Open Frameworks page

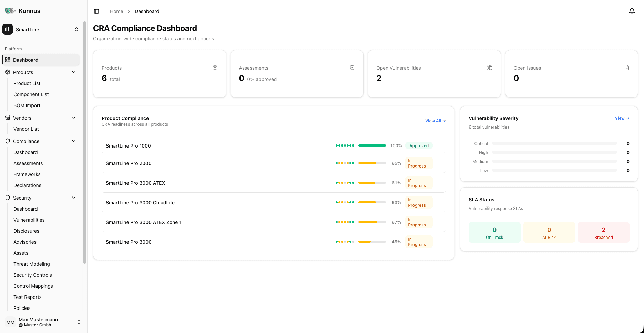(27, 174)
